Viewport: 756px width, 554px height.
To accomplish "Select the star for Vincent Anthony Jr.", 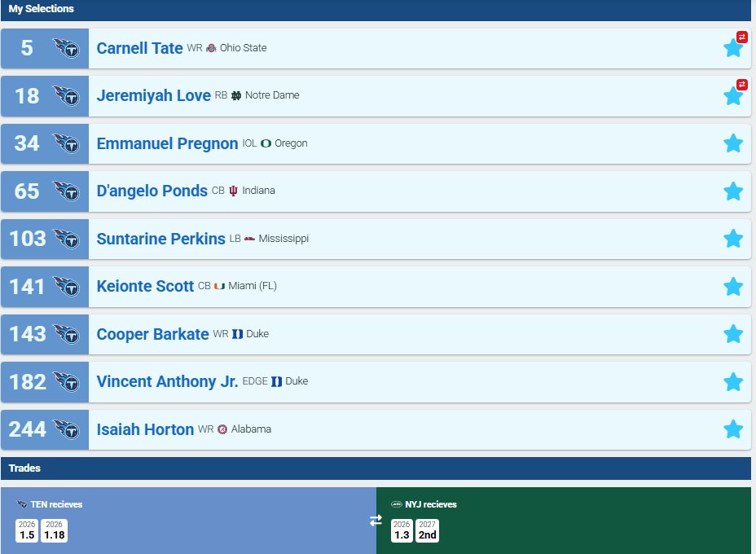I will click(x=733, y=382).
